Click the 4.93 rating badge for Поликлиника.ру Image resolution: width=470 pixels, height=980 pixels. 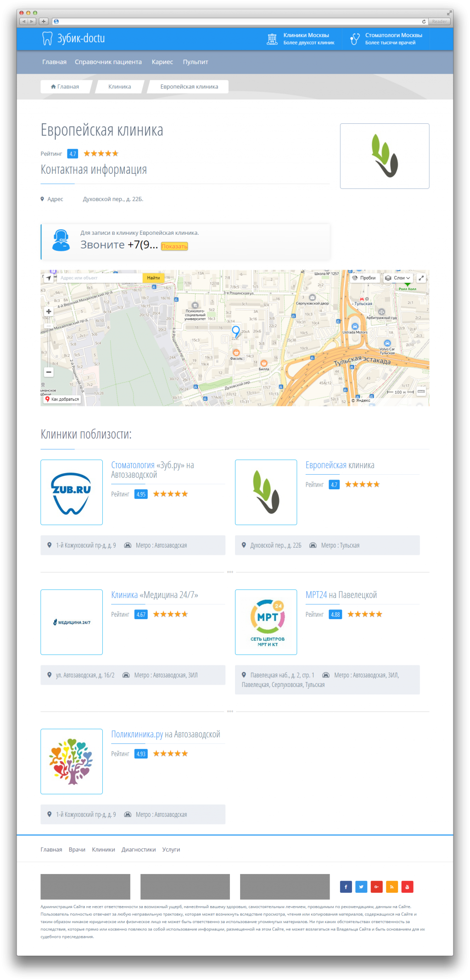(x=141, y=754)
